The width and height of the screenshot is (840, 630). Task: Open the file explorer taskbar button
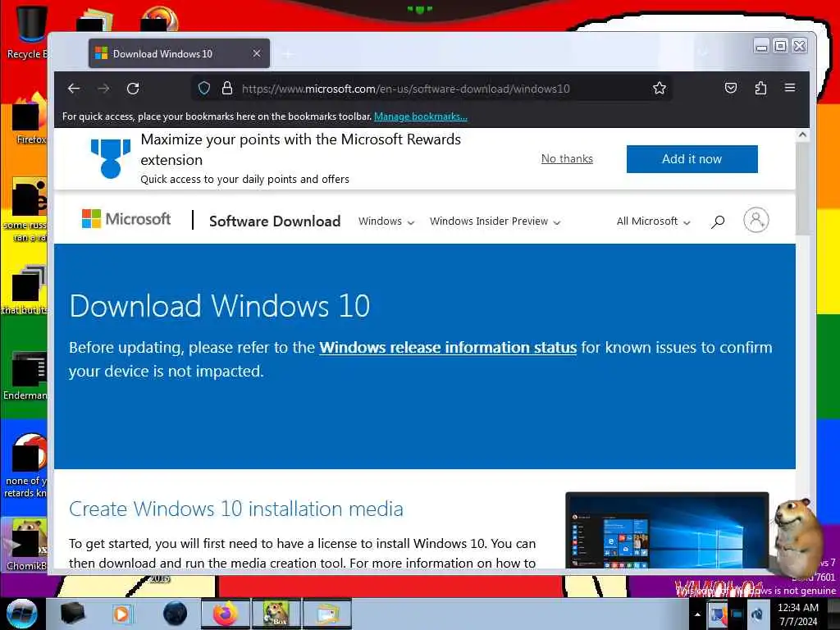click(x=326, y=614)
